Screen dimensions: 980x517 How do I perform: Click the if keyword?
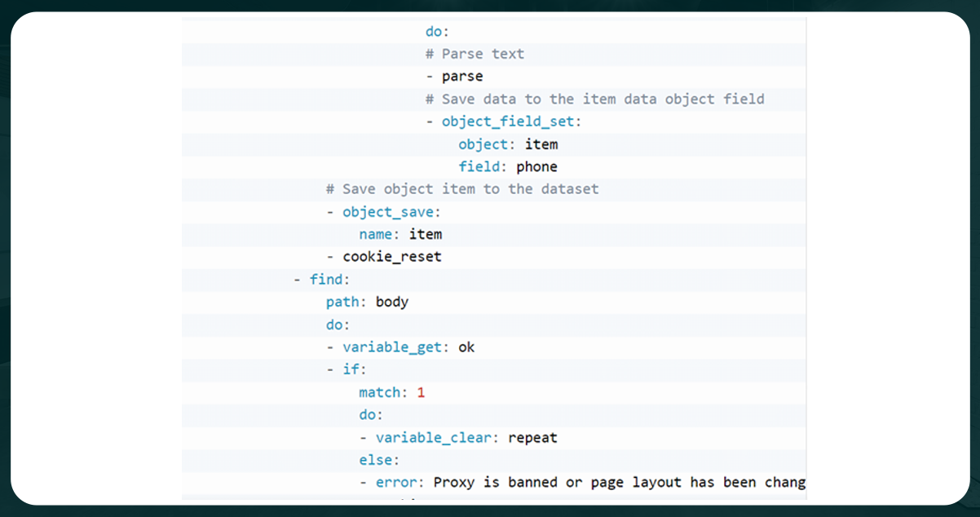pyautogui.click(x=352, y=369)
